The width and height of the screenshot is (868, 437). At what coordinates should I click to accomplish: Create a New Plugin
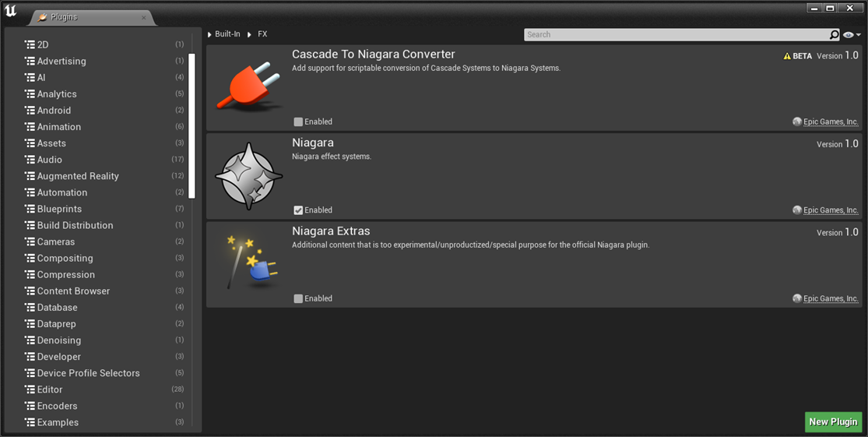833,422
